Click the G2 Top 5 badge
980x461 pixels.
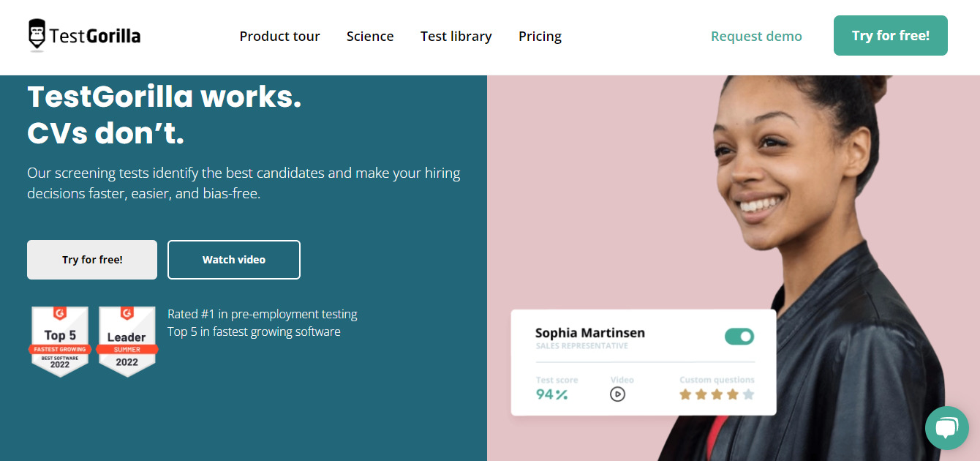[x=60, y=341]
